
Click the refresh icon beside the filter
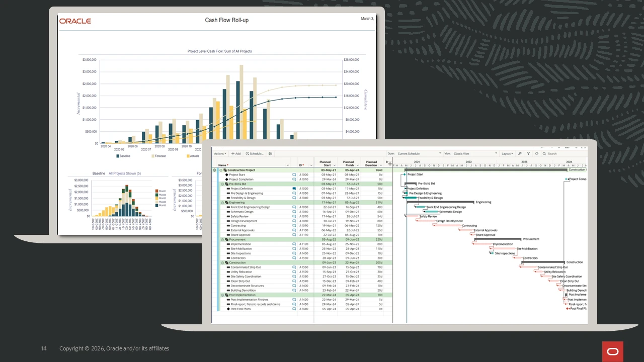coord(536,153)
